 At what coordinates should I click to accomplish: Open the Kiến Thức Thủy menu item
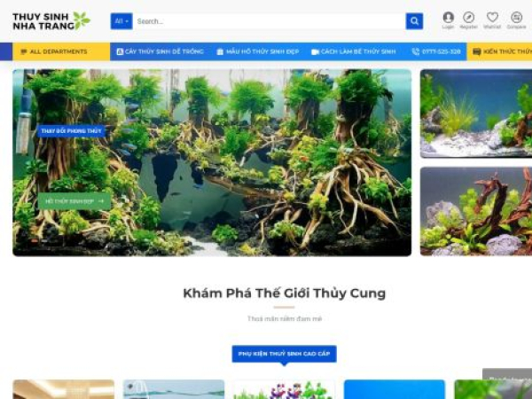click(502, 51)
